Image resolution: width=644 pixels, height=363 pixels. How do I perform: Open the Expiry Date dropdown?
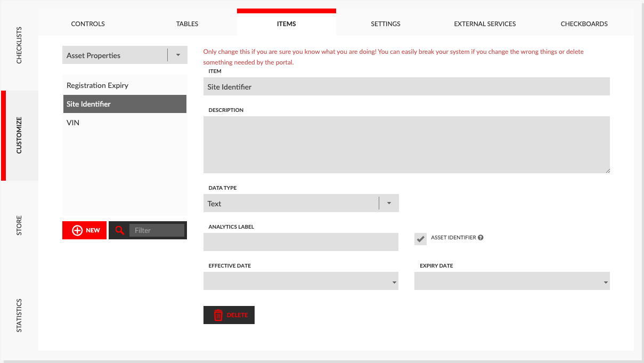point(512,281)
